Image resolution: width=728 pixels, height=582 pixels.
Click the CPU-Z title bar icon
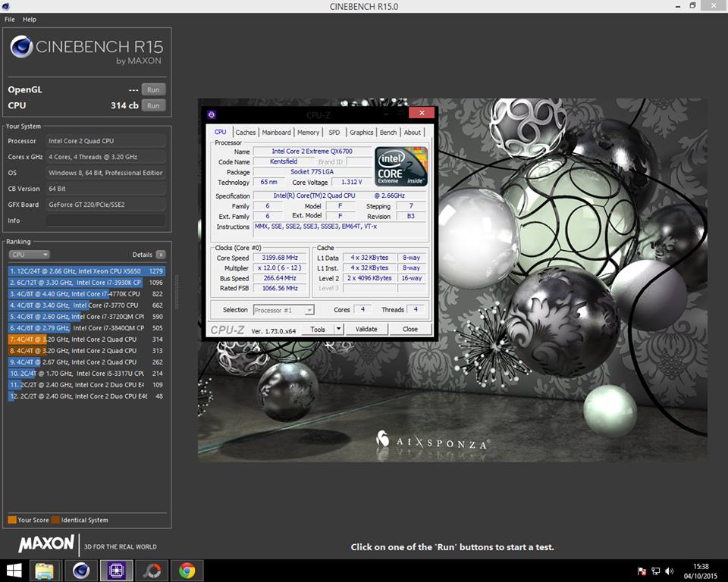point(212,114)
